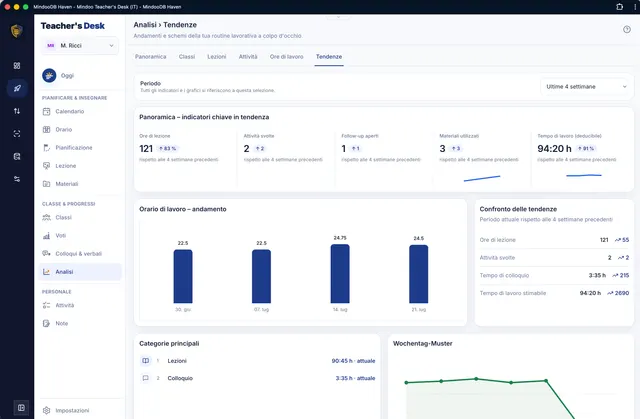Click the Impostazioni gear icon
This screenshot has width=640, height=419.
point(47,410)
